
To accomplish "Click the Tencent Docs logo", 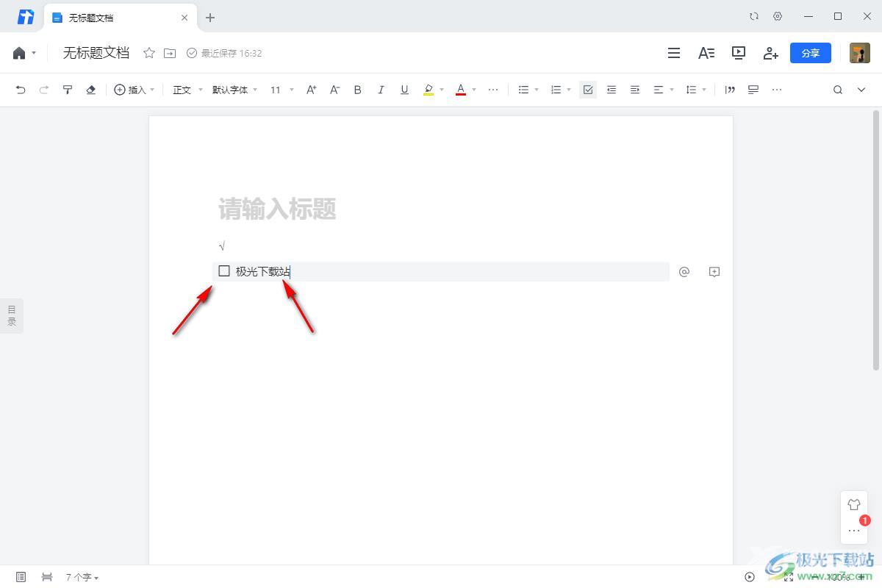I will coord(26,17).
